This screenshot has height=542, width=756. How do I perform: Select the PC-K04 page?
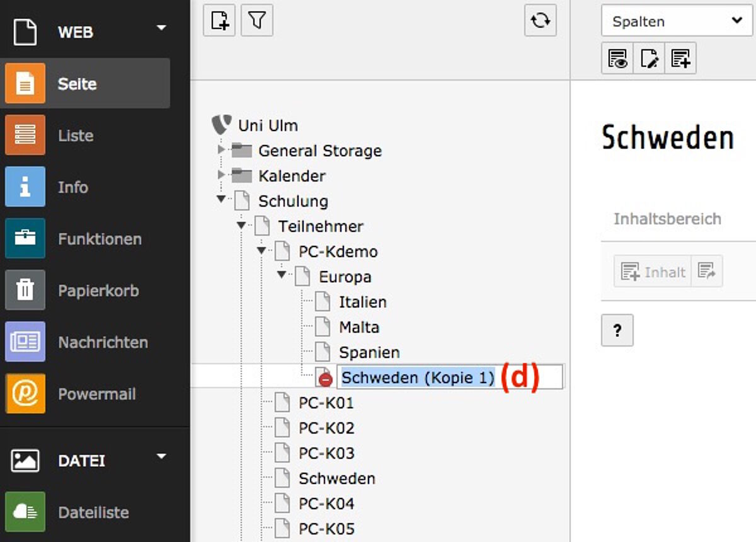coord(326,504)
